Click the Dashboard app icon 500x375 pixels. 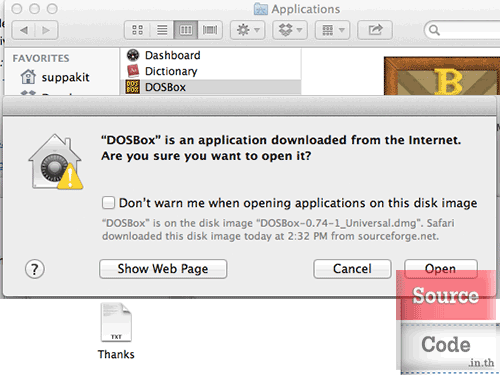point(133,55)
